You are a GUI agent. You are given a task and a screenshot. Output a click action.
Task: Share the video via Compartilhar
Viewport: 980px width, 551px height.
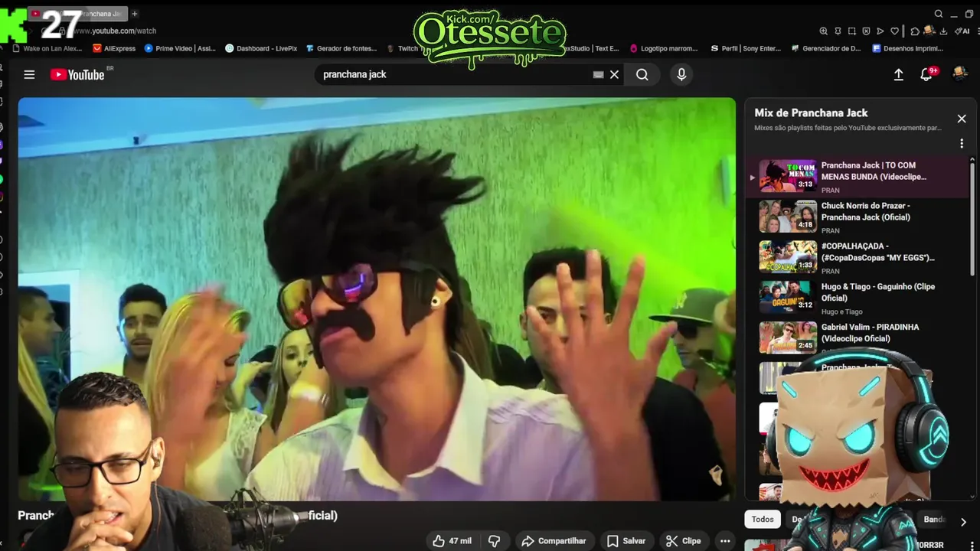(553, 541)
